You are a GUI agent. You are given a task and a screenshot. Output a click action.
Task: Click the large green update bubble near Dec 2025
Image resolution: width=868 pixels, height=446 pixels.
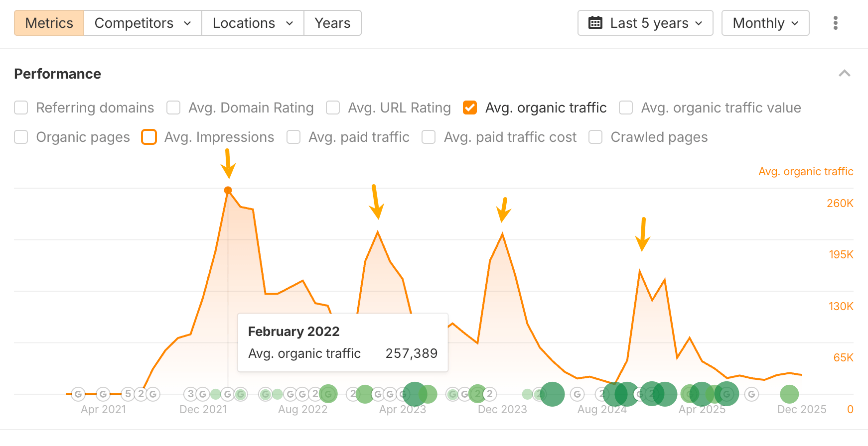pos(789,394)
